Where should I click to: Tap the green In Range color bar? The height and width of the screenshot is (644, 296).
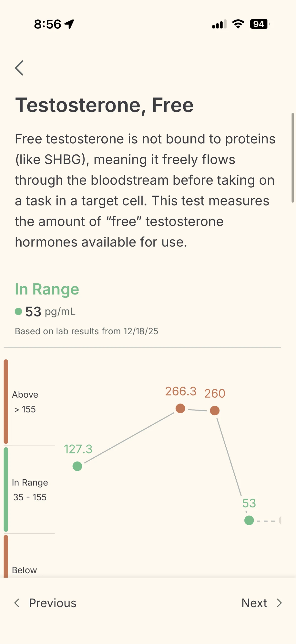tap(6, 489)
